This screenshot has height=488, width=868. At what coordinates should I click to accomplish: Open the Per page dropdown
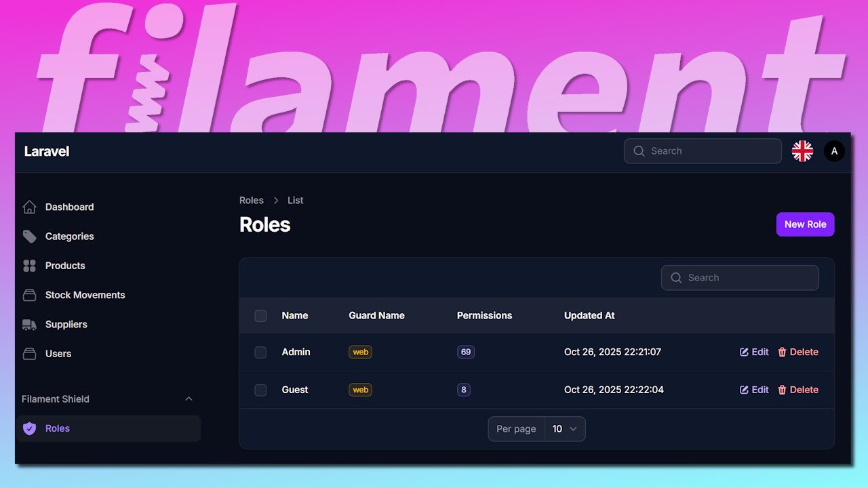[565, 429]
